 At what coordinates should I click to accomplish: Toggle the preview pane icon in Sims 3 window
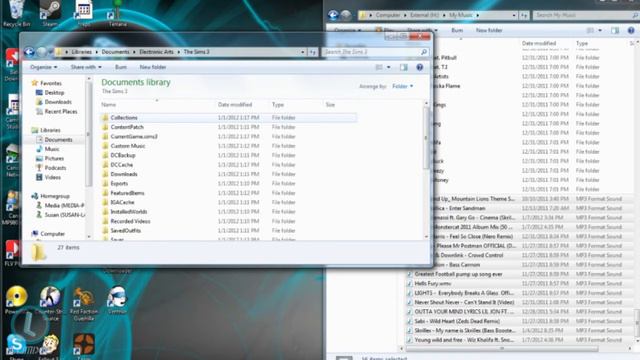(404, 67)
